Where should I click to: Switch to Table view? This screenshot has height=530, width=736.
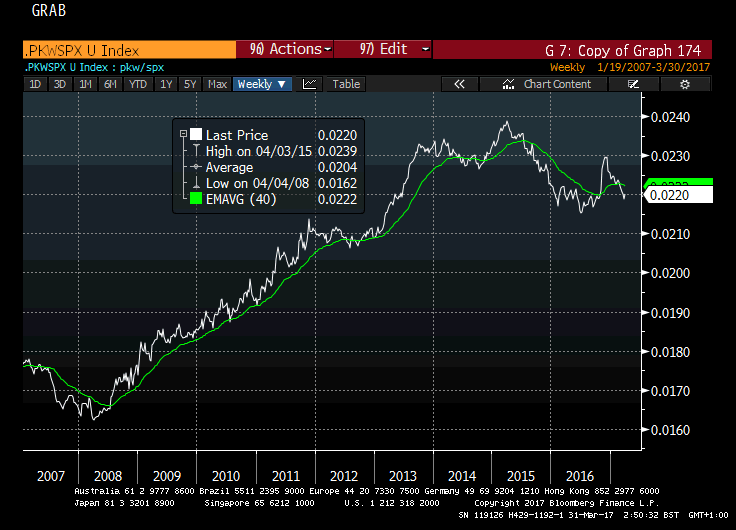pos(346,85)
